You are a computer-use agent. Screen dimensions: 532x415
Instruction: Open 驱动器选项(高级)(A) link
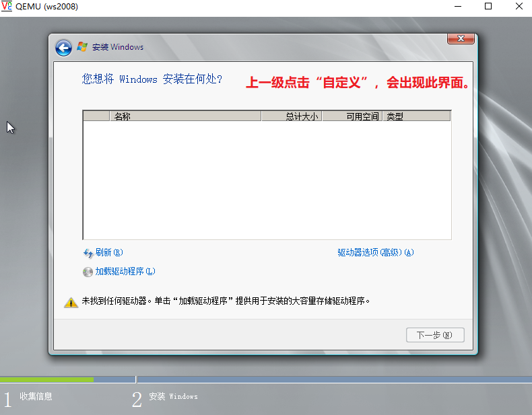pos(376,252)
